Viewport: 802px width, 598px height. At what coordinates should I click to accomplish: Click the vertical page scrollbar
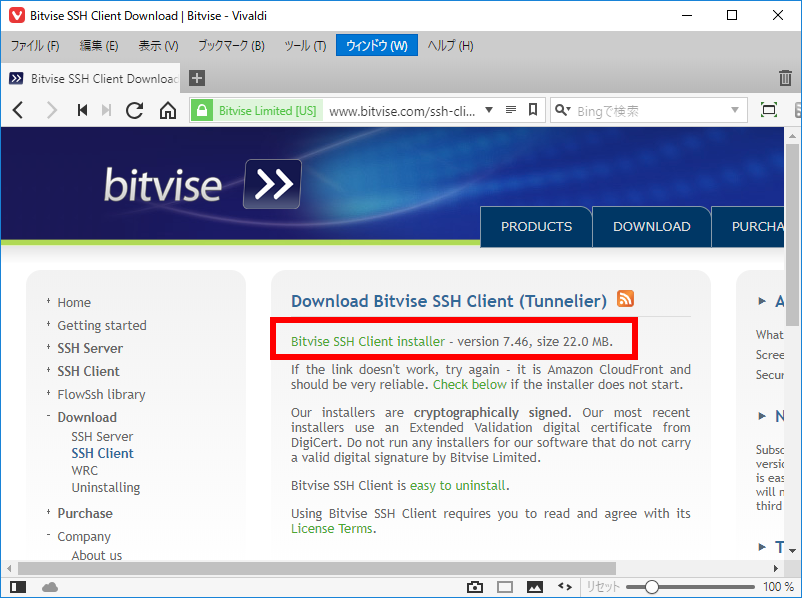pyautogui.click(x=792, y=234)
